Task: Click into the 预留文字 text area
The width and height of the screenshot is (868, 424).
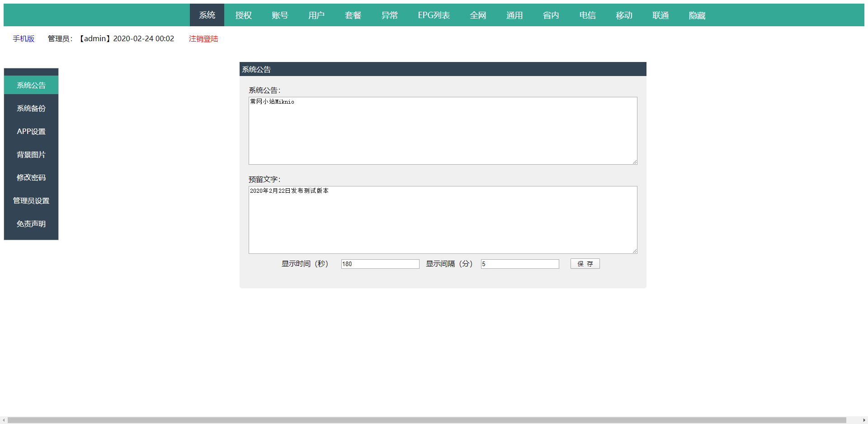Action: coord(443,220)
